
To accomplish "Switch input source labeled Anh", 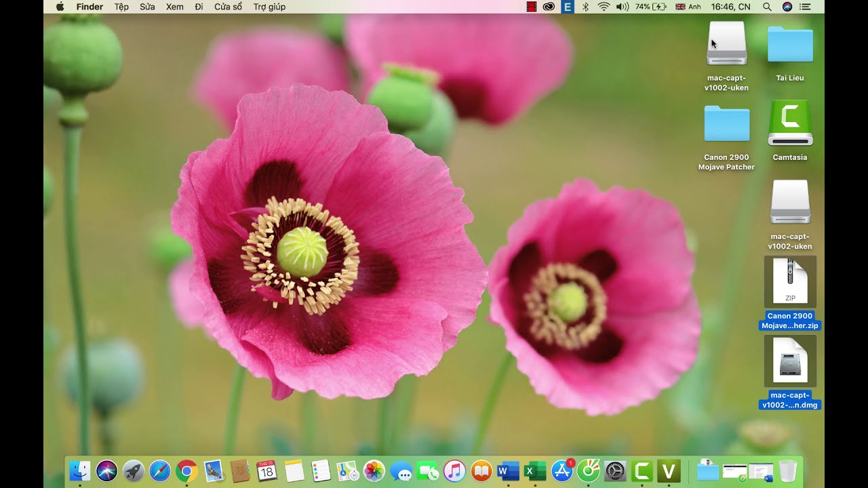I will tap(688, 7).
